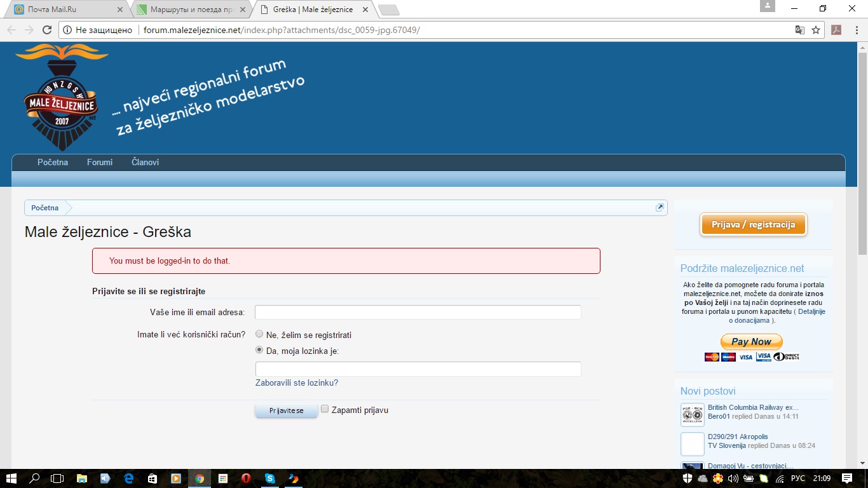Image resolution: width=868 pixels, height=488 pixels.
Task: Open the Forumi navigation tab
Action: click(x=100, y=162)
